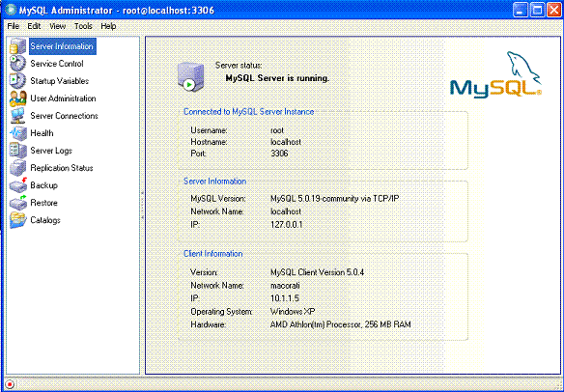Click the sidebar splitter handle
The width and height of the screenshot is (564, 392).
(x=142, y=205)
